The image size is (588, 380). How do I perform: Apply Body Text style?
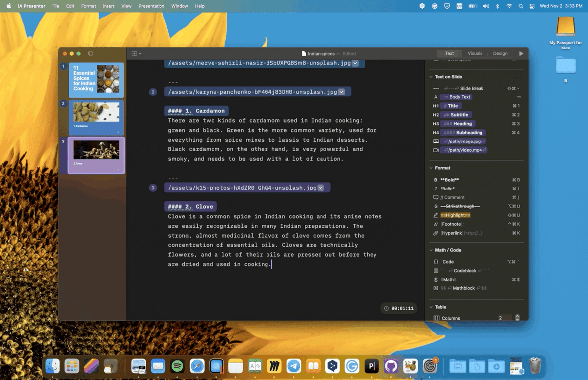click(x=476, y=97)
